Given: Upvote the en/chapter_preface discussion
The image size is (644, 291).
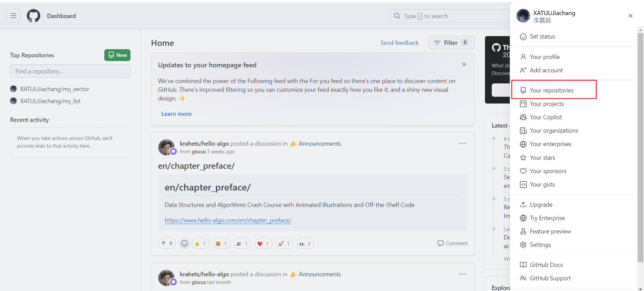Looking at the screenshot, I should pyautogui.click(x=167, y=243).
